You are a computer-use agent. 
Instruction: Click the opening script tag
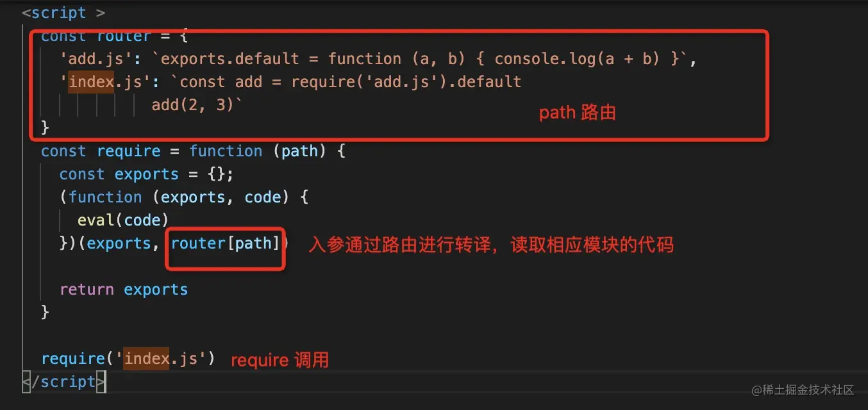pyautogui.click(x=63, y=13)
